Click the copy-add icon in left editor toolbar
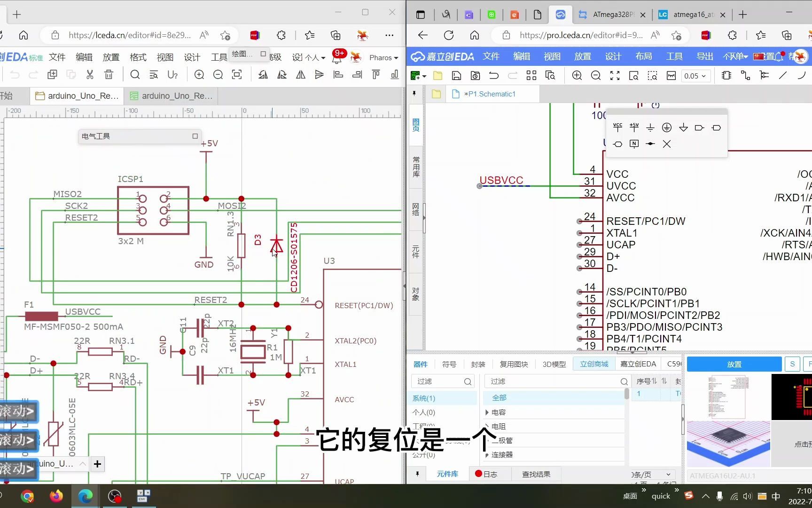 52,74
